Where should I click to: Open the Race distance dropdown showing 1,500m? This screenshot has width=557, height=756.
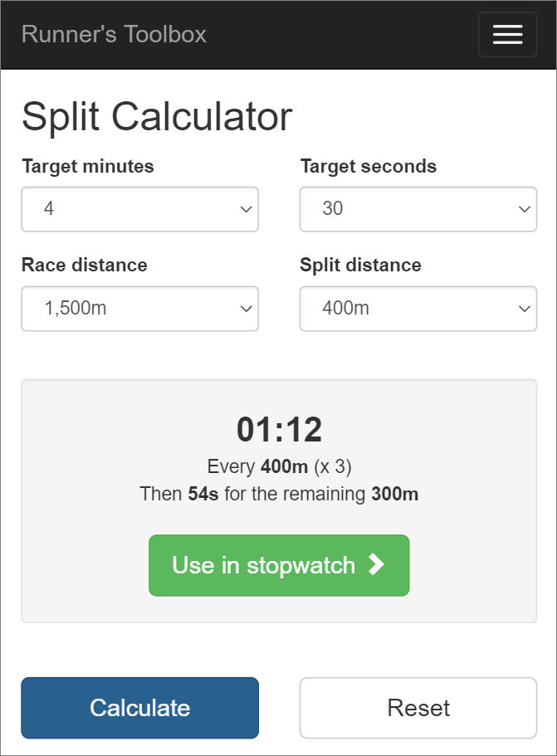[139, 309]
